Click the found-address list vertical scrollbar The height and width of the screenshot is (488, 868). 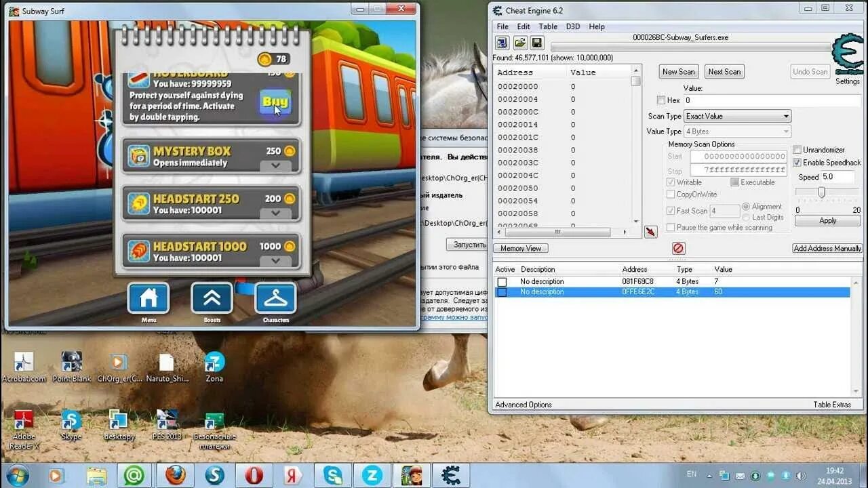(x=636, y=146)
